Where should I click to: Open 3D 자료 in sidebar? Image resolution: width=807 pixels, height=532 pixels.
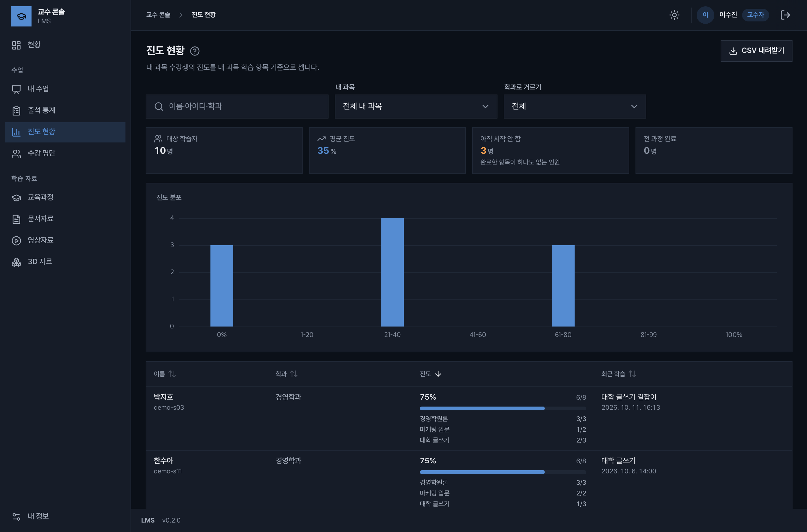click(65, 262)
